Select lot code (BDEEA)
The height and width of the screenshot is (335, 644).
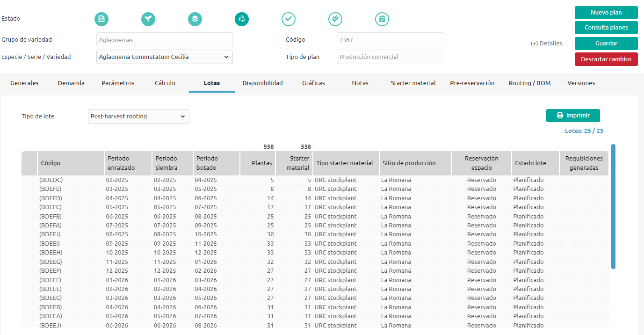(x=51, y=316)
